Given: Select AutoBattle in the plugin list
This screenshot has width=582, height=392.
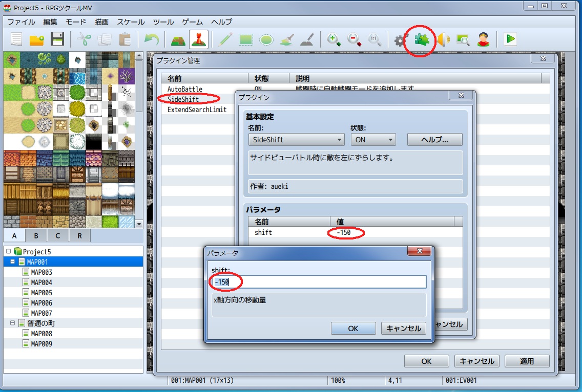Looking at the screenshot, I should pyautogui.click(x=185, y=89).
